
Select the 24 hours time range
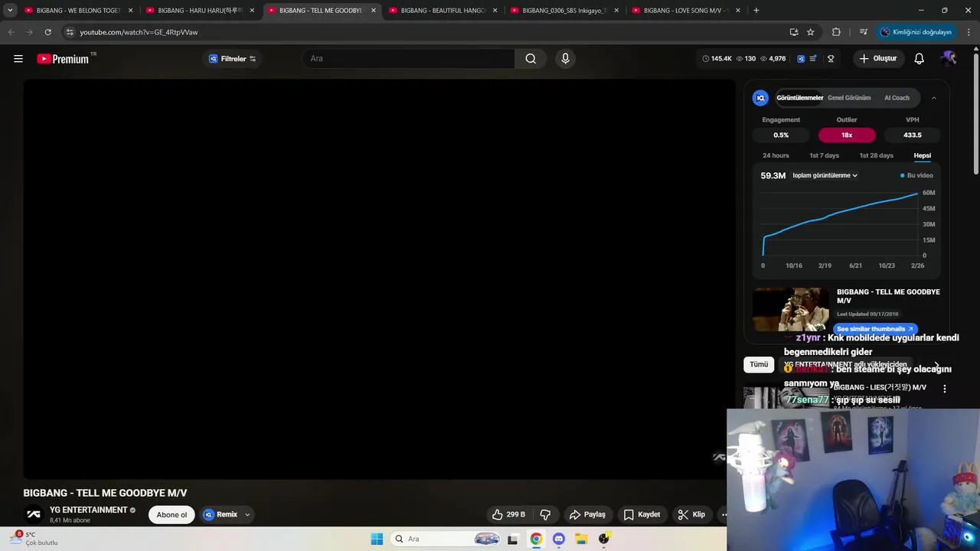[x=776, y=155]
